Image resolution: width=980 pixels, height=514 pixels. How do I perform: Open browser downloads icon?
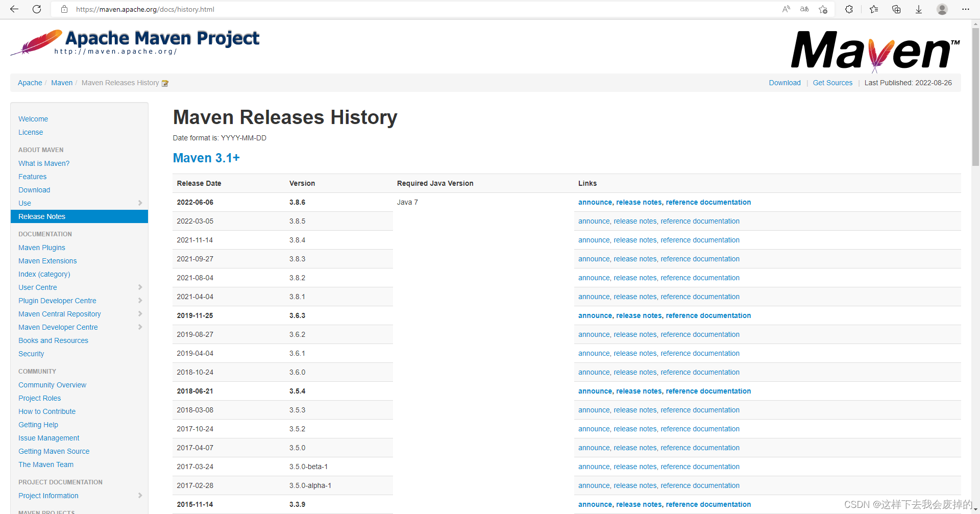pyautogui.click(x=919, y=9)
